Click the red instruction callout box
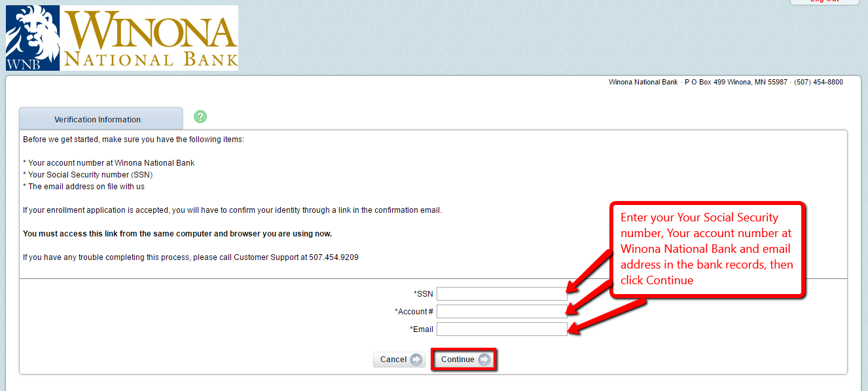This screenshot has width=868, height=391. [x=707, y=250]
